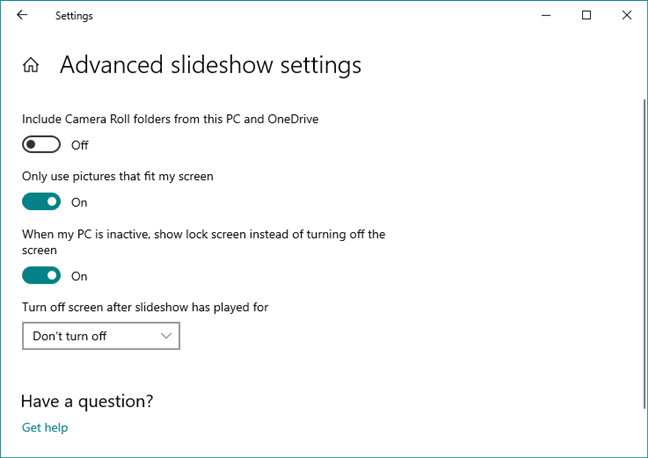Minimize the Settings window

(546, 16)
